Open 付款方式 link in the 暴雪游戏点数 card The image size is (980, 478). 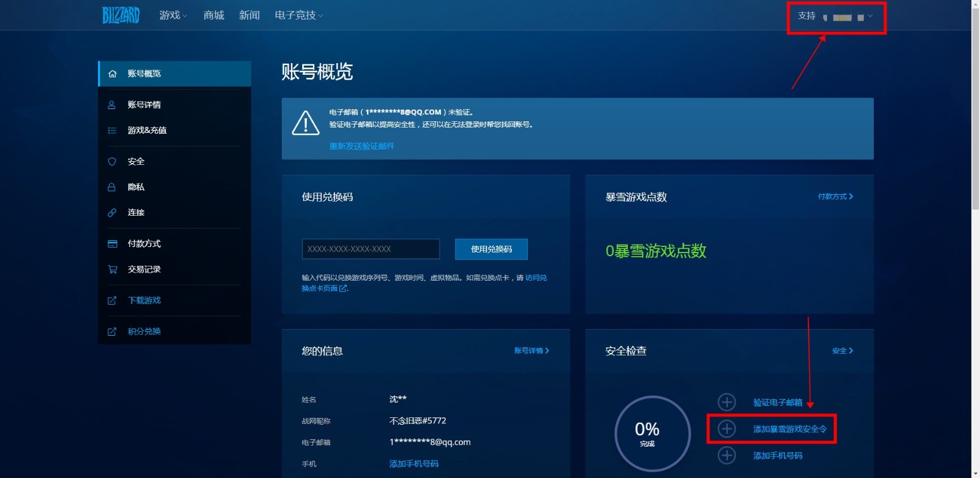pos(835,197)
